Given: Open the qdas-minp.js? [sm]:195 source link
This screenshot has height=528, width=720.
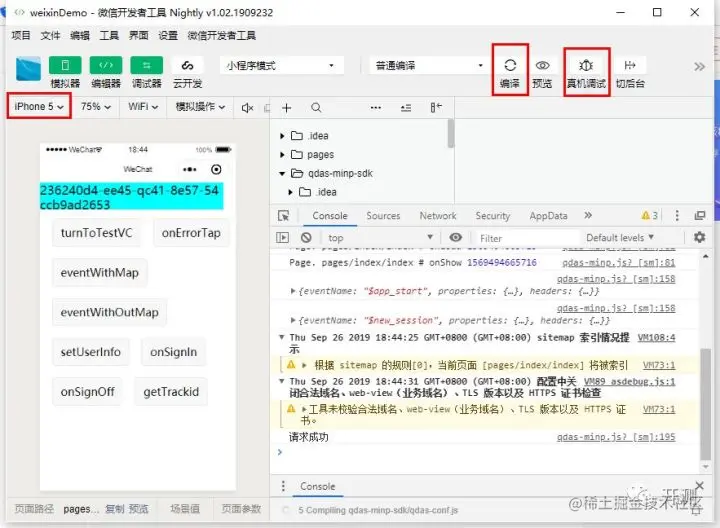Looking at the screenshot, I should click(616, 437).
